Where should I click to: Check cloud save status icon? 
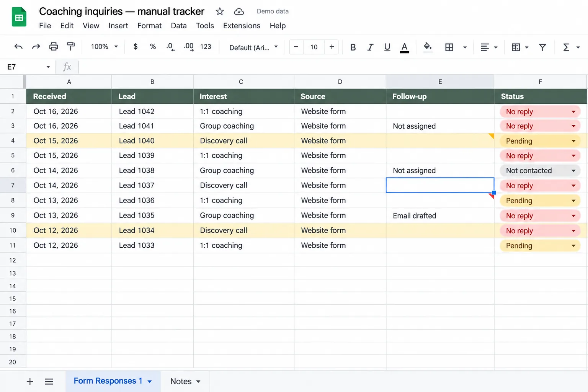coord(239,11)
